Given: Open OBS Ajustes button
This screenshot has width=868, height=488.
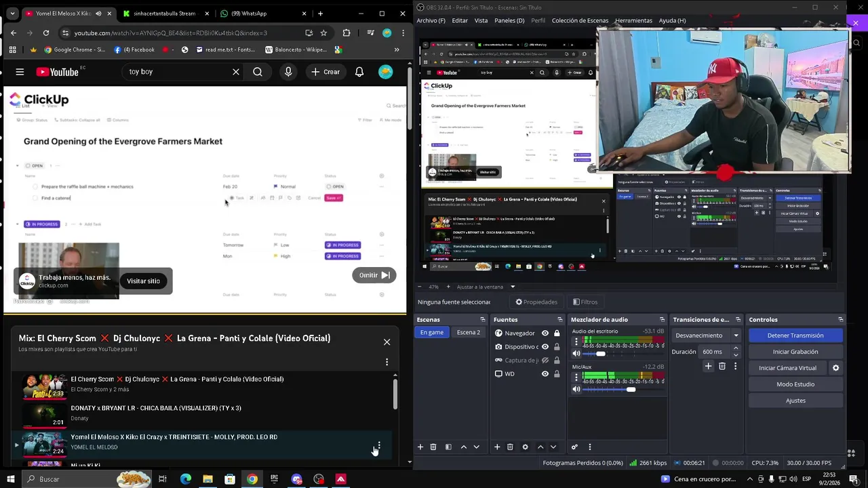Looking at the screenshot, I should (x=795, y=401).
